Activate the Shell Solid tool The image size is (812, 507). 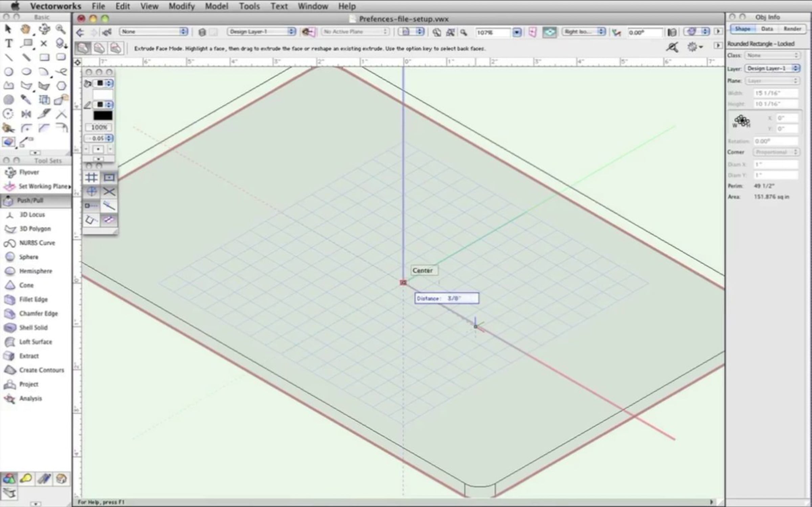33,328
